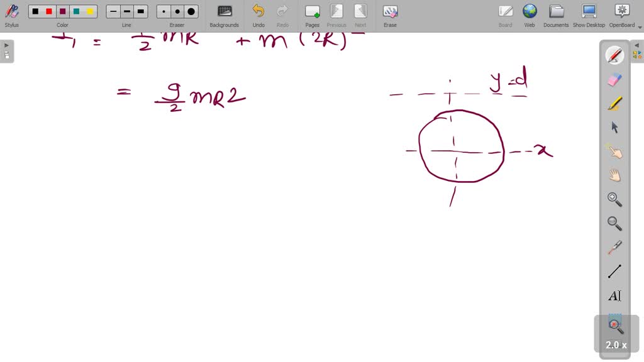Go to the Next page
Viewport: 644px width, 362px height.
pos(360,15)
